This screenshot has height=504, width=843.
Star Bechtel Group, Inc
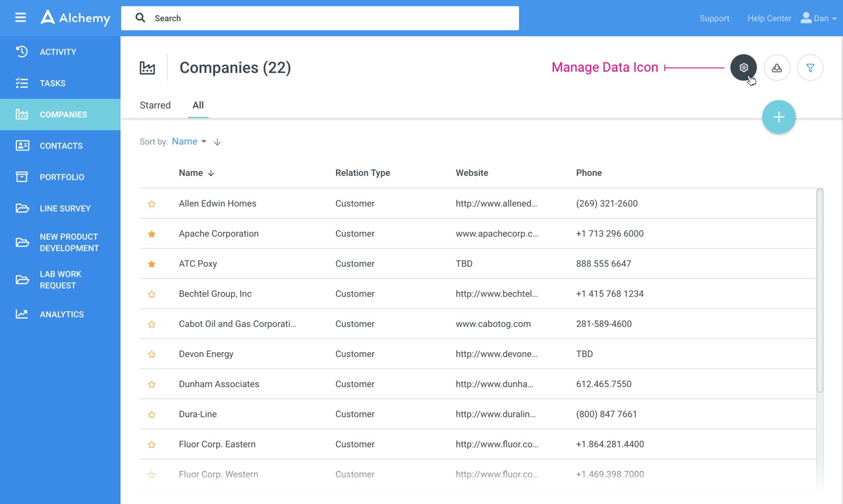pos(152,294)
